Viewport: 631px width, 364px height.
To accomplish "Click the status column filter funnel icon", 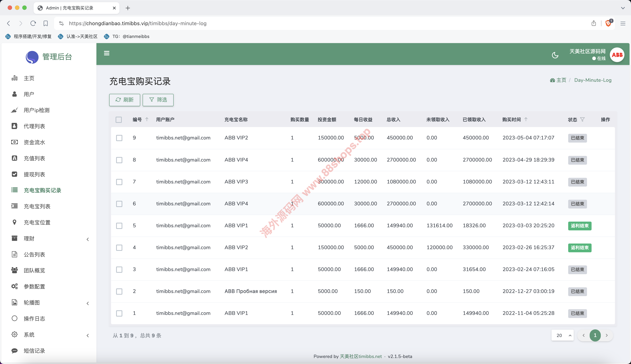I will [x=582, y=120].
